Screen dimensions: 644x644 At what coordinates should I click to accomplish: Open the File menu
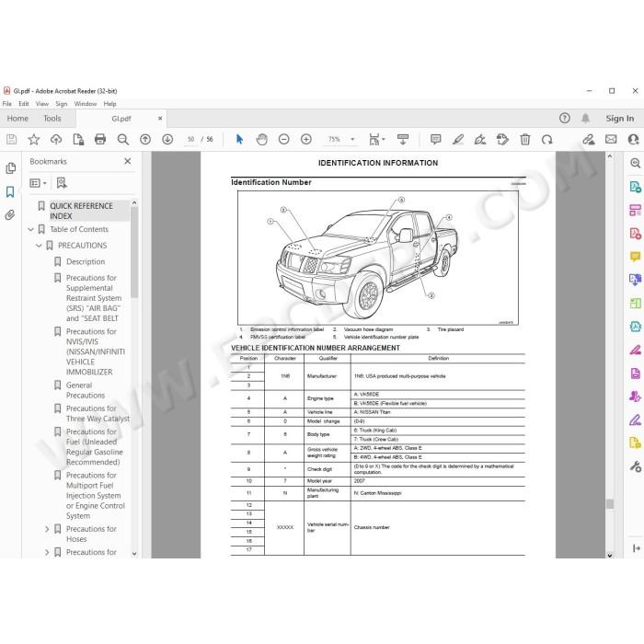pos(7,104)
